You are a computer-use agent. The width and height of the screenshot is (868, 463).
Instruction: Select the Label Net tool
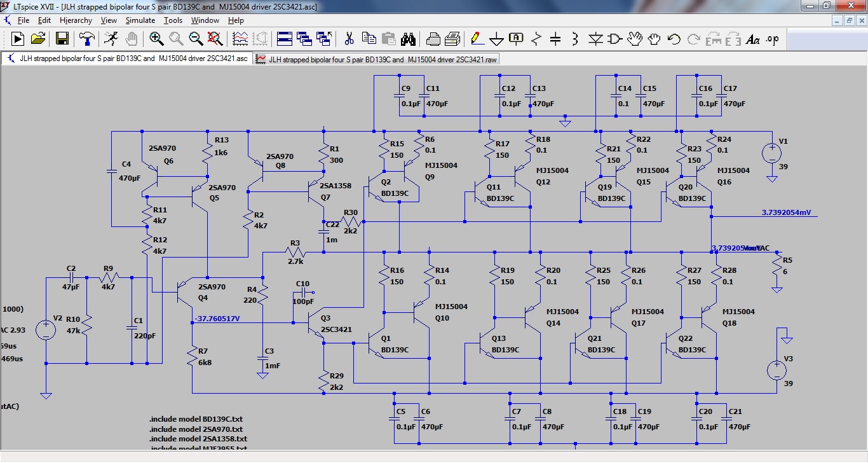pos(516,39)
